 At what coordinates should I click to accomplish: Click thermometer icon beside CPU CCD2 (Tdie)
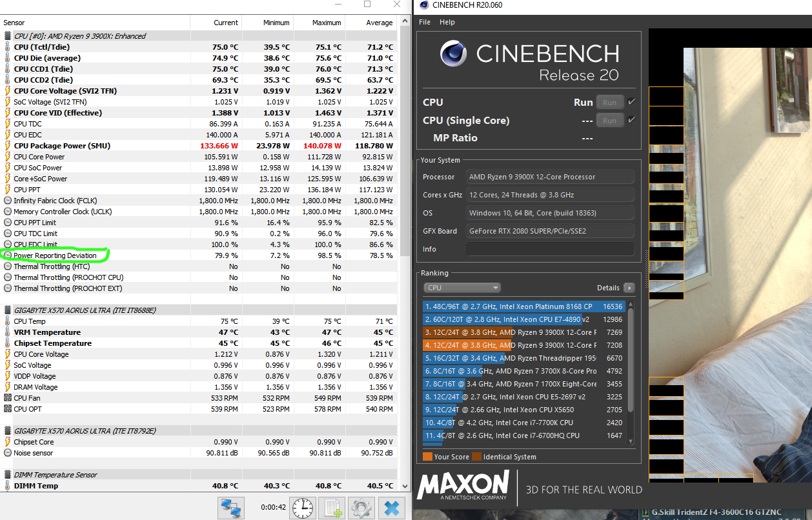(x=7, y=80)
